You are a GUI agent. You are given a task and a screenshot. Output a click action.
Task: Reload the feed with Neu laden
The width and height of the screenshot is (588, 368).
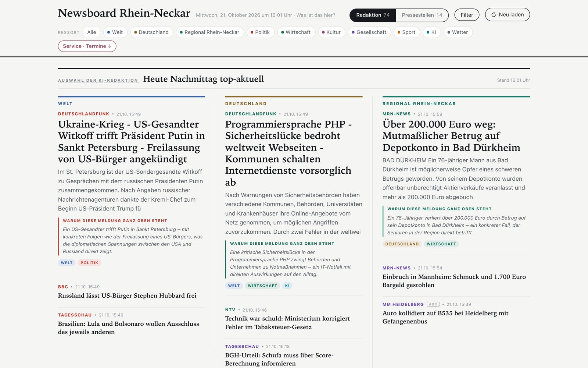pos(507,15)
